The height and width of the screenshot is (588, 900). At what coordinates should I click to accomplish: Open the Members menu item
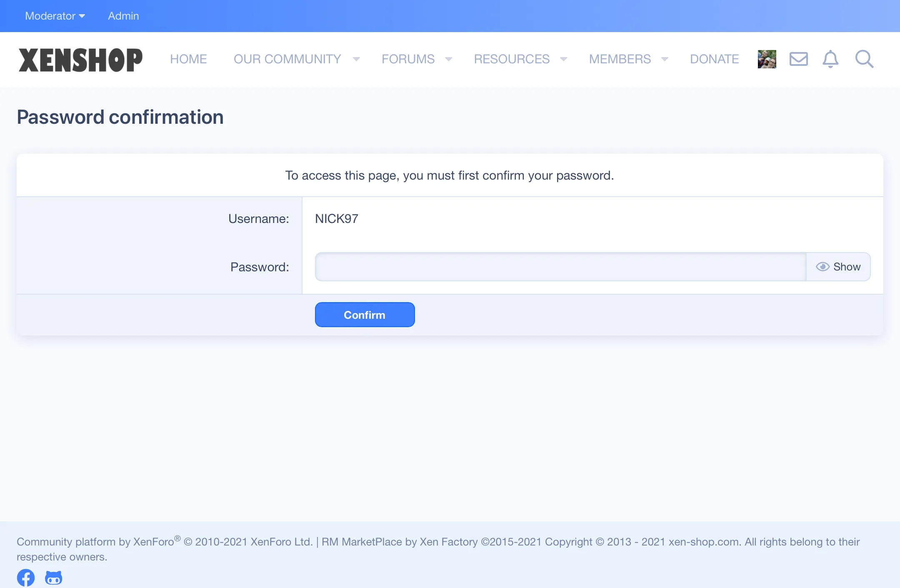coord(620,59)
